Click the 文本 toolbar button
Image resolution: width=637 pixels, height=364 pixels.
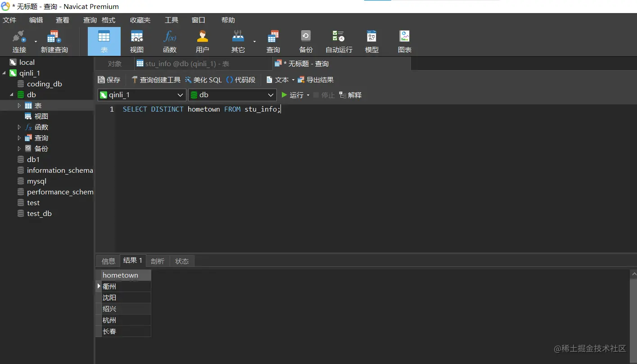tap(278, 80)
